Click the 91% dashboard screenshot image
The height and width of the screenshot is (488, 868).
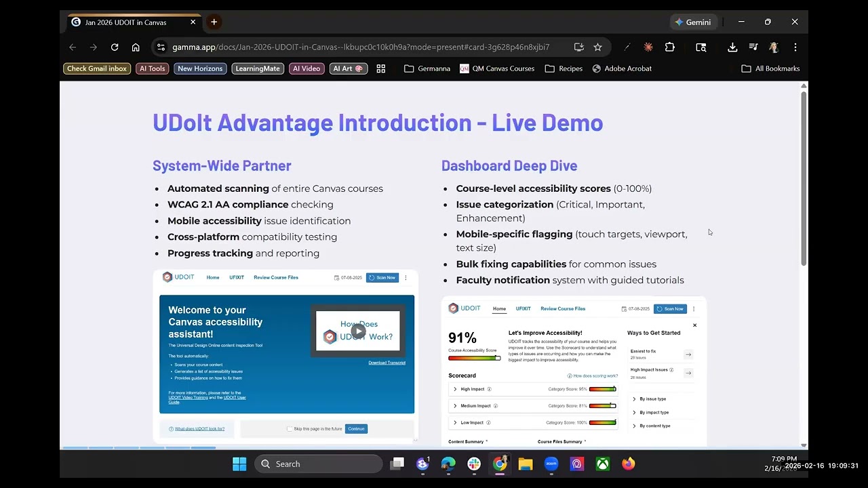pos(574,371)
